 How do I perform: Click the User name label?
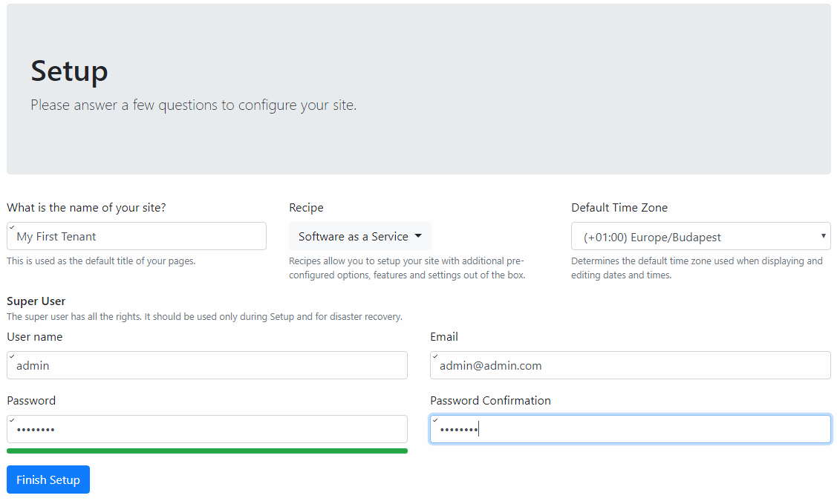pyautogui.click(x=35, y=336)
